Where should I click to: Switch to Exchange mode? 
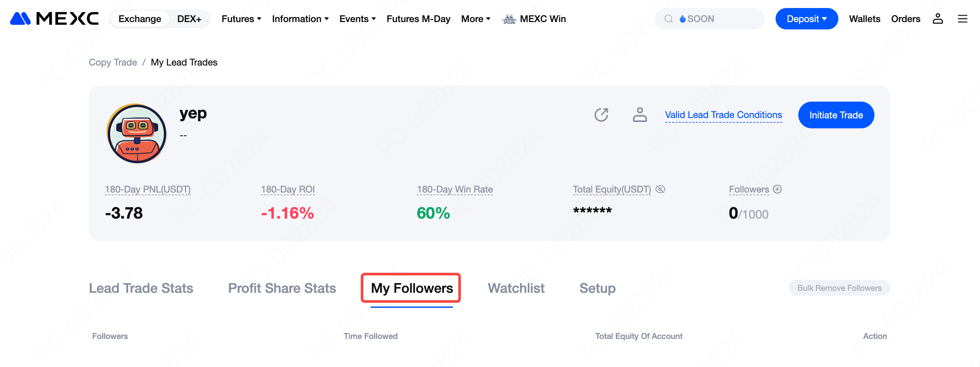pos(140,19)
